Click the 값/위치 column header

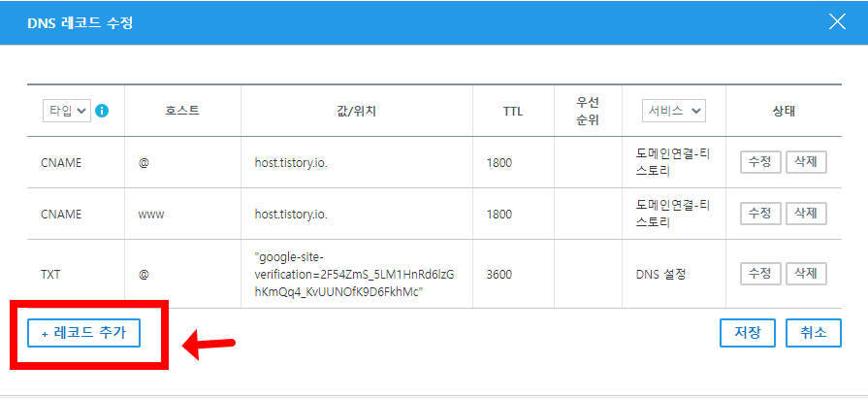coord(357,111)
